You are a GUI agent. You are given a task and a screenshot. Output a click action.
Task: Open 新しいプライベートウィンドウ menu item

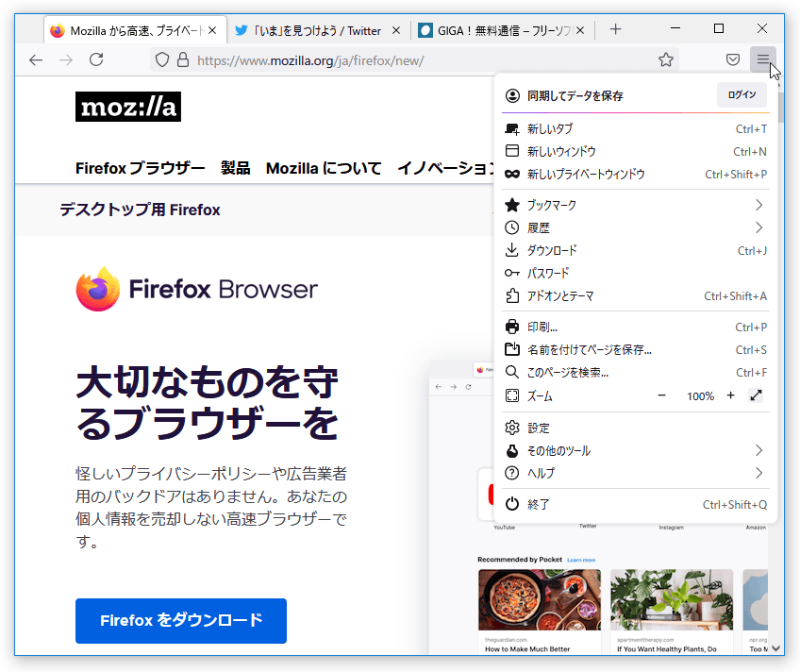[x=636, y=175]
